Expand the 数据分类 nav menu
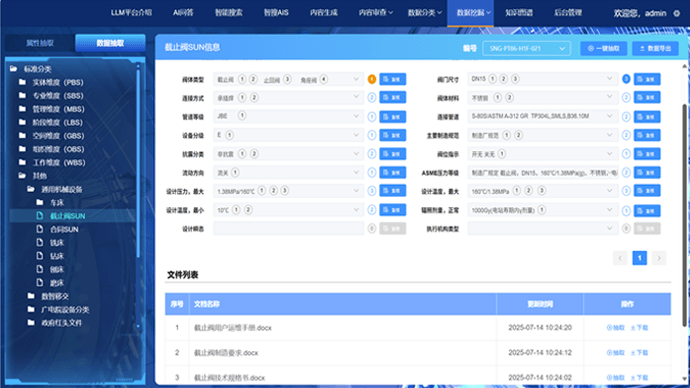Viewport: 690px width, 388px height. pos(424,13)
